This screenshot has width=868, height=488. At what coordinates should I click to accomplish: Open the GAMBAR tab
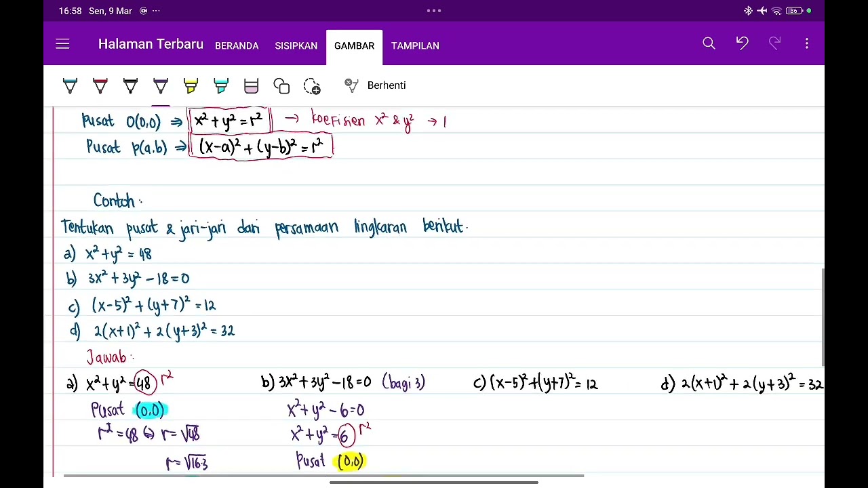(354, 45)
